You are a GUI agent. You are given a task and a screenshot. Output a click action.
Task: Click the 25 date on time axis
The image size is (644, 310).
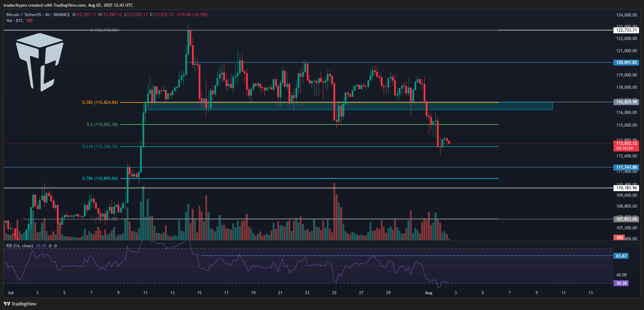point(334,293)
